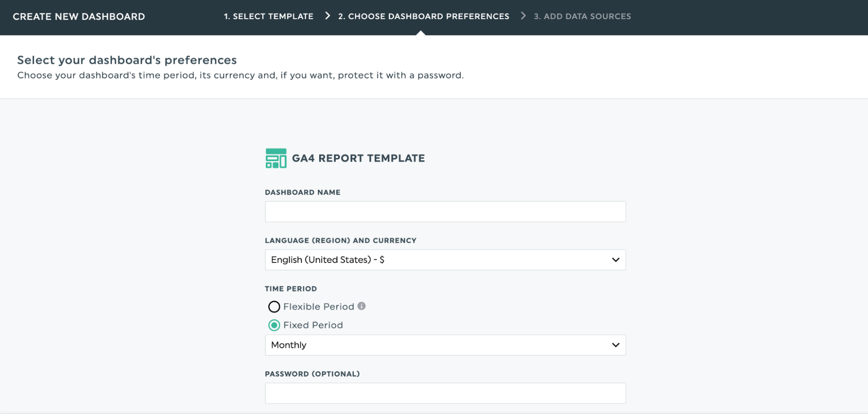Select the Flexible Period radio button
Viewport: 868px width, 414px height.
coord(274,307)
